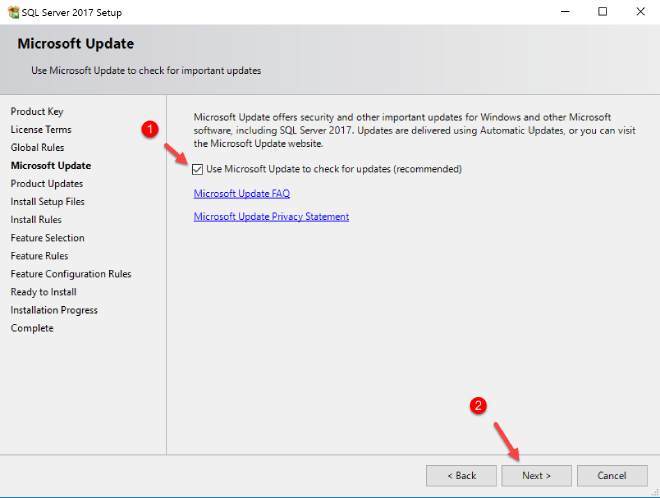Go to Ready to Install step
660x498 pixels.
point(44,291)
